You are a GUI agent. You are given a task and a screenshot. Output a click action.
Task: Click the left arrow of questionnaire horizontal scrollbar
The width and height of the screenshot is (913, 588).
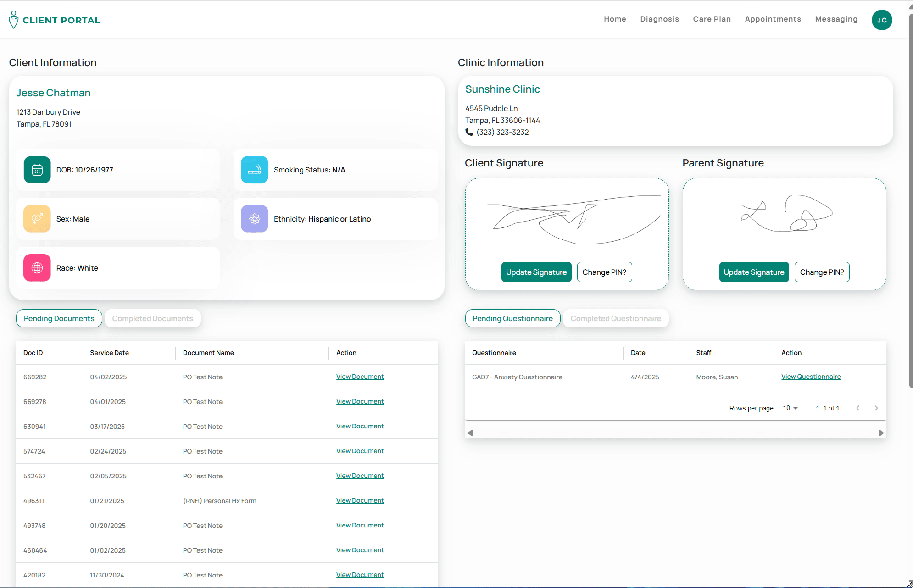470,433
